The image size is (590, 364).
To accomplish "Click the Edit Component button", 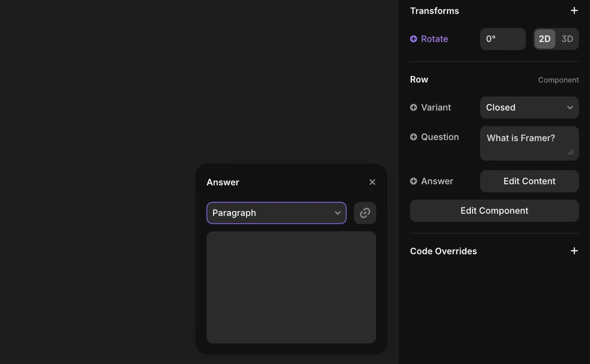I will (494, 211).
